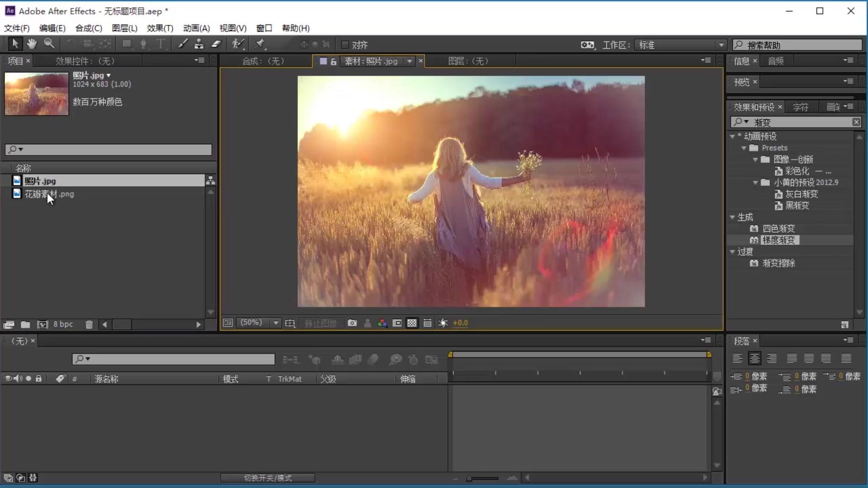Toggle the lock on footage viewer tab
The image size is (868, 488).
coord(333,61)
